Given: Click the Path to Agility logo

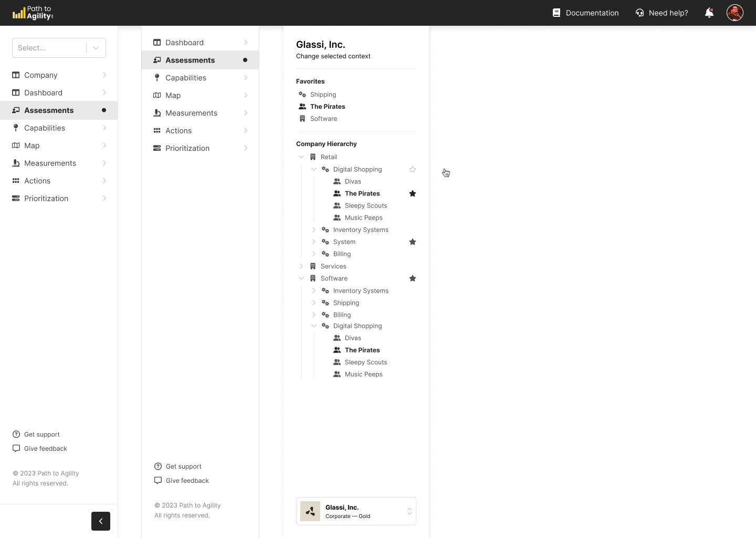Looking at the screenshot, I should (x=33, y=13).
